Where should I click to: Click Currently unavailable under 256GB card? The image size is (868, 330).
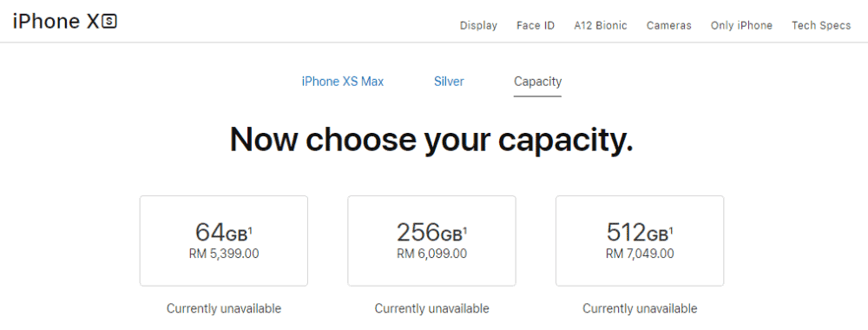point(431,308)
